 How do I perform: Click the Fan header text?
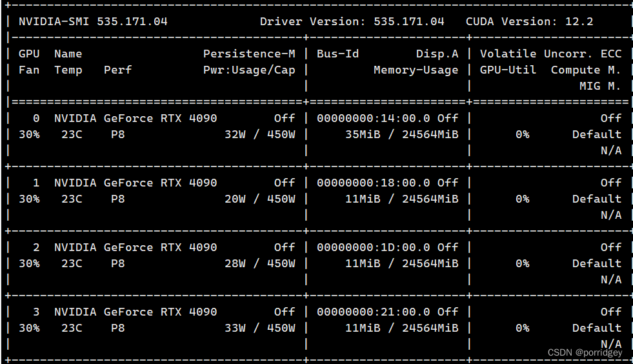tap(29, 70)
